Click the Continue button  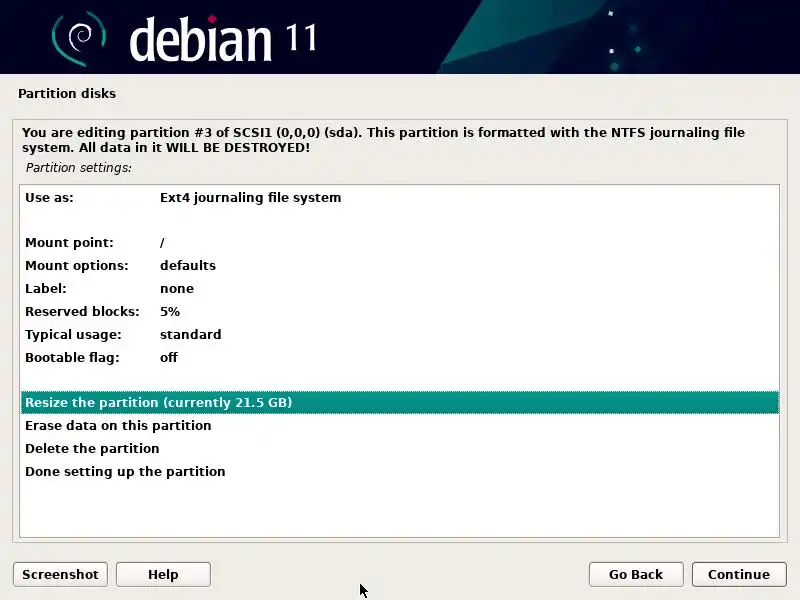(739, 574)
